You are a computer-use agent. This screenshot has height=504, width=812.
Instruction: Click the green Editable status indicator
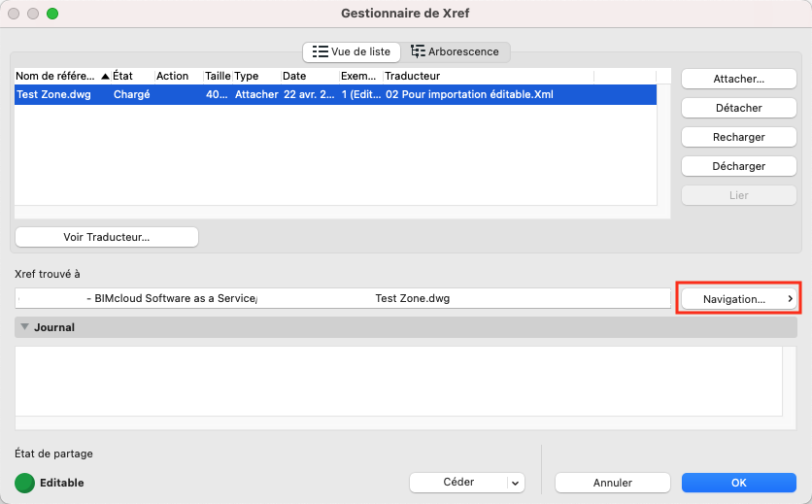24,483
